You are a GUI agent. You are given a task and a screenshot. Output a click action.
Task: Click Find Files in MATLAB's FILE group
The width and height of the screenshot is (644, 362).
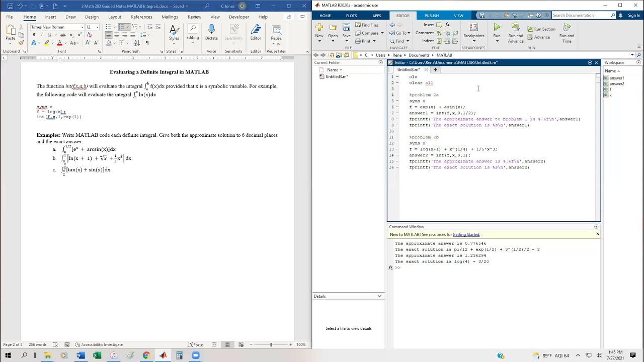(367, 25)
